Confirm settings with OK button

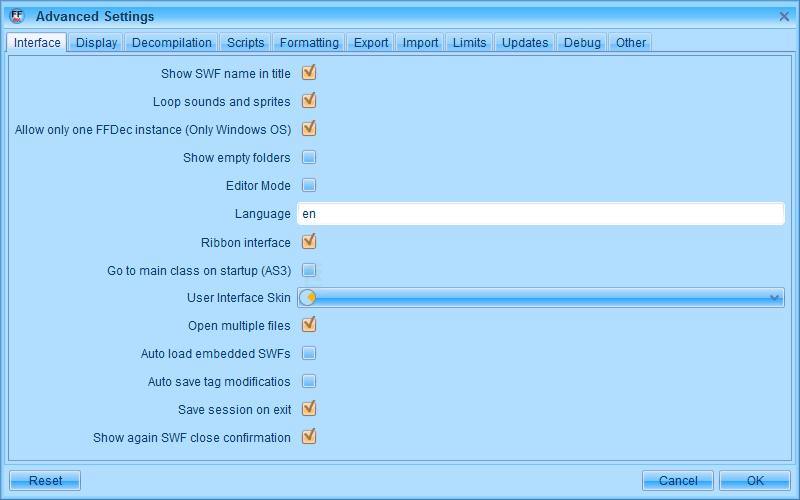tap(755, 481)
